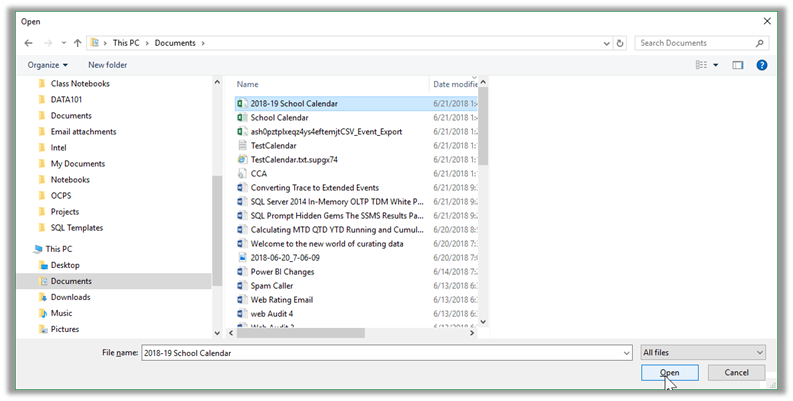
Task: Refresh the Documents folder listing
Action: point(620,44)
